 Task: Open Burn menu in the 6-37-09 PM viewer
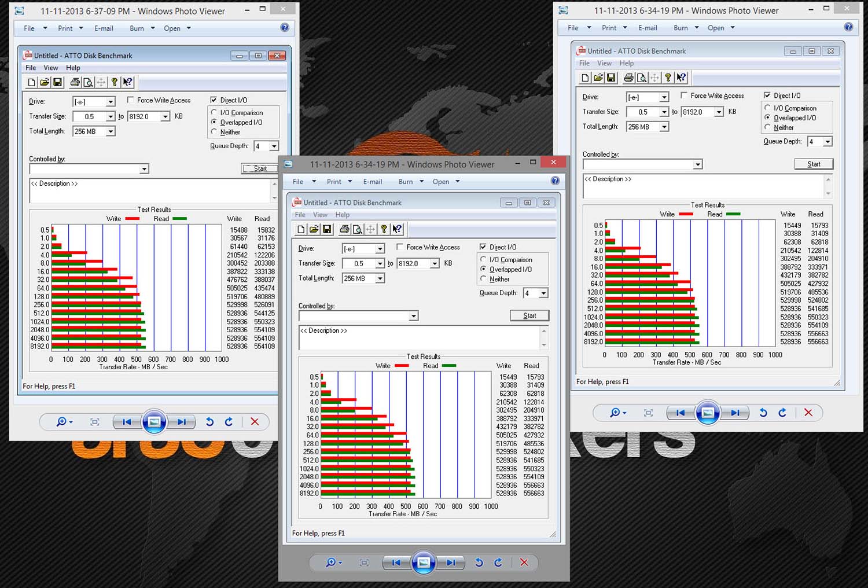(142, 28)
